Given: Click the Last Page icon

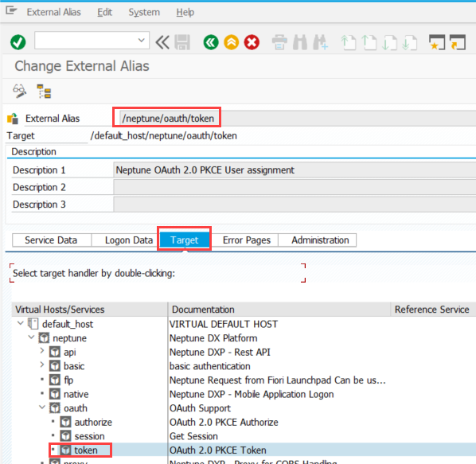Looking at the screenshot, I should (x=410, y=42).
